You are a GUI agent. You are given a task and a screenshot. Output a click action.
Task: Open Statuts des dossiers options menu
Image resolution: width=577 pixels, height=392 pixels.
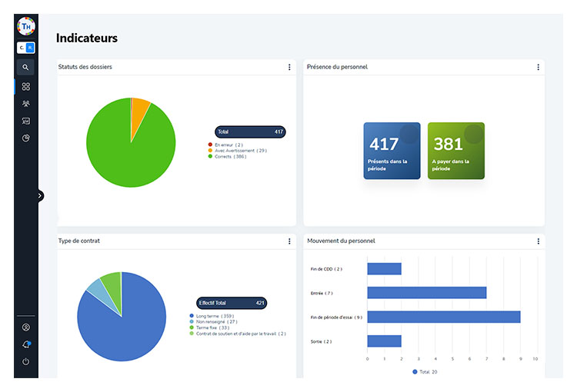[x=289, y=68]
